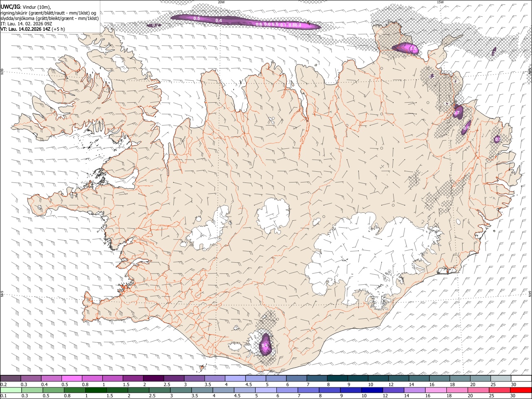This screenshot has height=399, width=532.
Task: Pick the lower legend swatch starting at 20
Action: (x=478, y=390)
